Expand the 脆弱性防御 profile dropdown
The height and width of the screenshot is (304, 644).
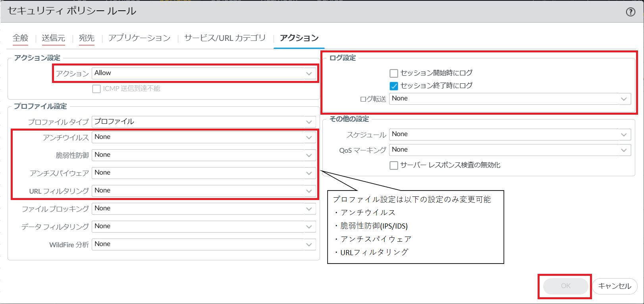(204, 155)
